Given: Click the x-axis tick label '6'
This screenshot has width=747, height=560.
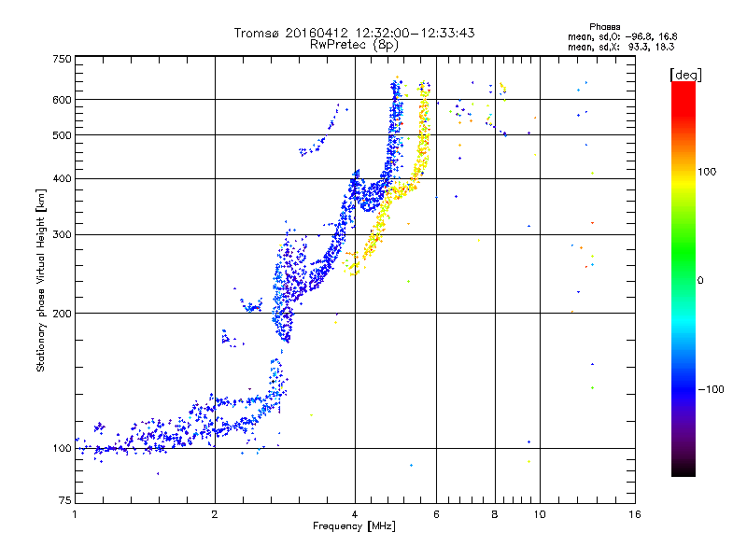Looking at the screenshot, I should tap(436, 514).
